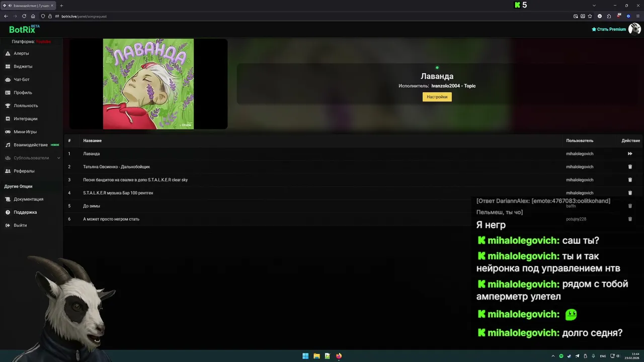The width and height of the screenshot is (644, 362).
Task: Click the Пользователь column header
Action: coord(580,141)
